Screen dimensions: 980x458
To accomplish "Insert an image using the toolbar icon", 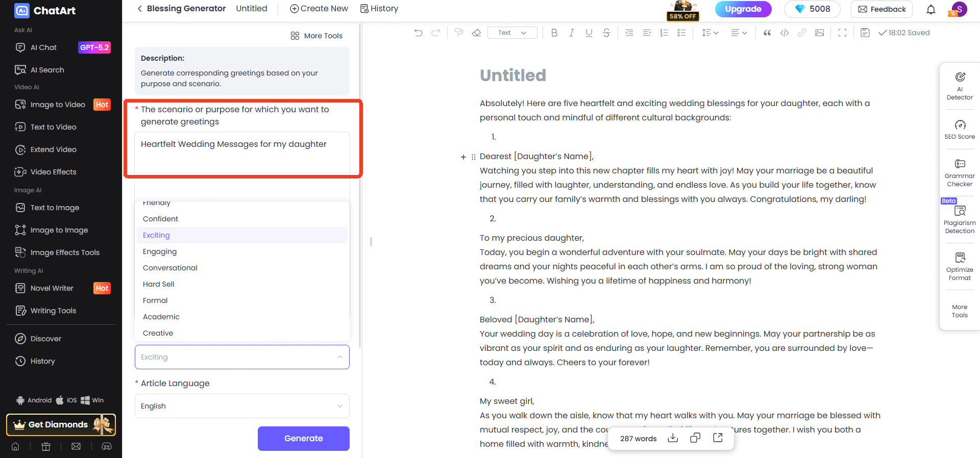I will pyautogui.click(x=819, y=33).
